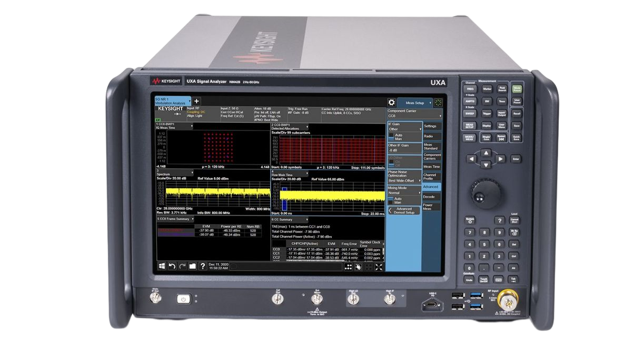Toggle Mixing Mode Auto/Man switch
The image size is (644, 348).
[391, 201]
